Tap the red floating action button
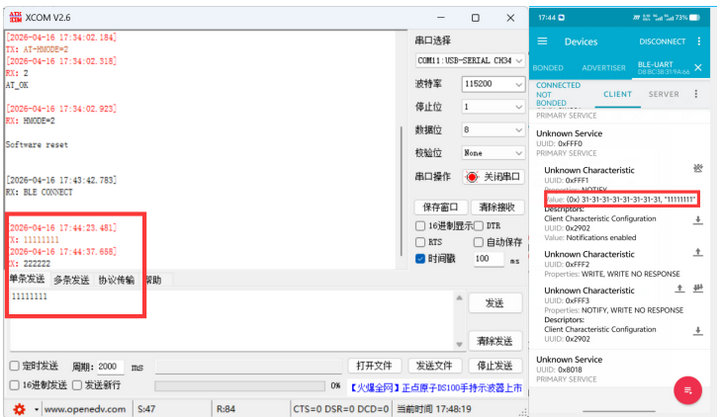This screenshot has height=417, width=720. tap(687, 390)
